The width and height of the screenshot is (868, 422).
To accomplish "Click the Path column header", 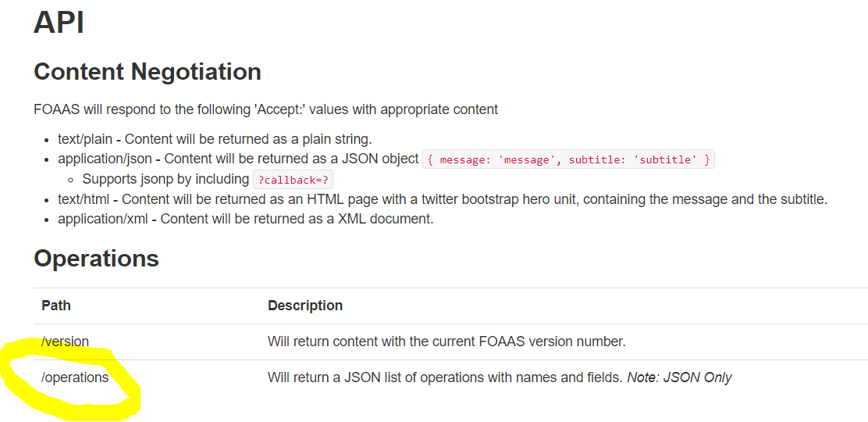I will coord(55,306).
